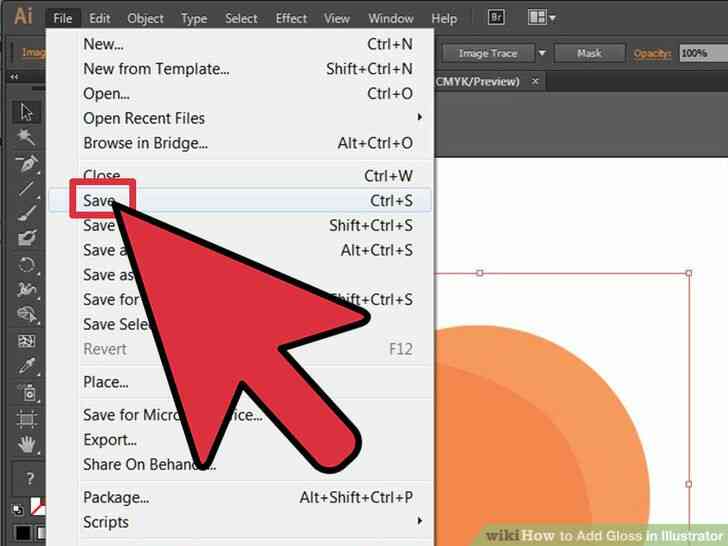Open the Arrange Documents dropdown
Image resolution: width=728 pixels, height=546 pixels.
(x=541, y=18)
